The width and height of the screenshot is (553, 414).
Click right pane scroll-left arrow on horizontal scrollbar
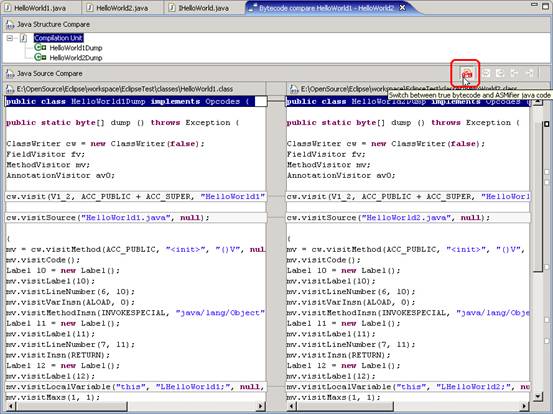click(291, 406)
